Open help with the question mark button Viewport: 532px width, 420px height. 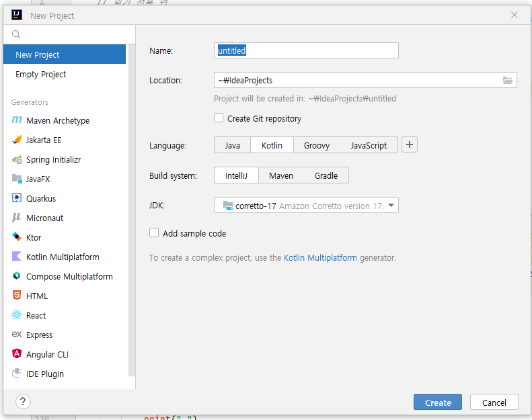[x=23, y=402]
